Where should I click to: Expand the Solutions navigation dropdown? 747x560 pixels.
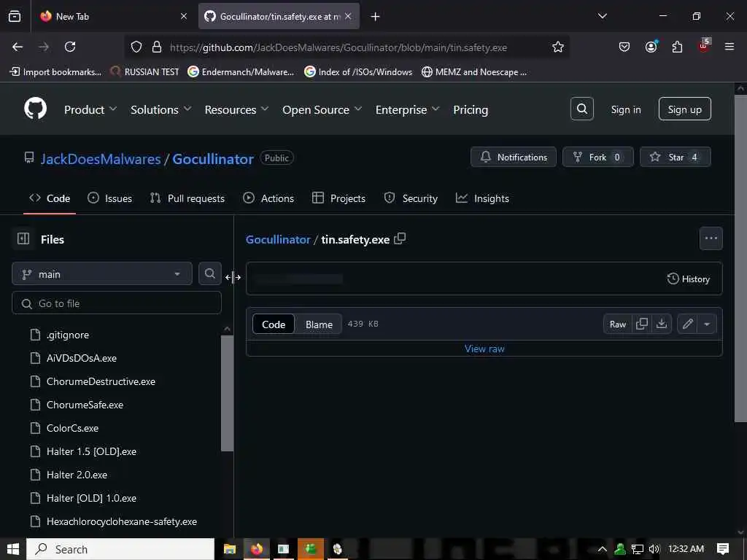(x=161, y=109)
